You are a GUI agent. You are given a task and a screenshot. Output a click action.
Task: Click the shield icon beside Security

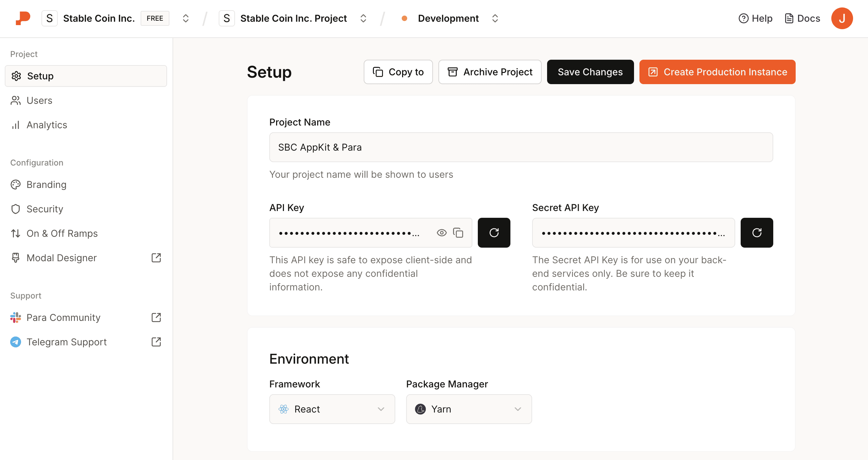pyautogui.click(x=16, y=209)
